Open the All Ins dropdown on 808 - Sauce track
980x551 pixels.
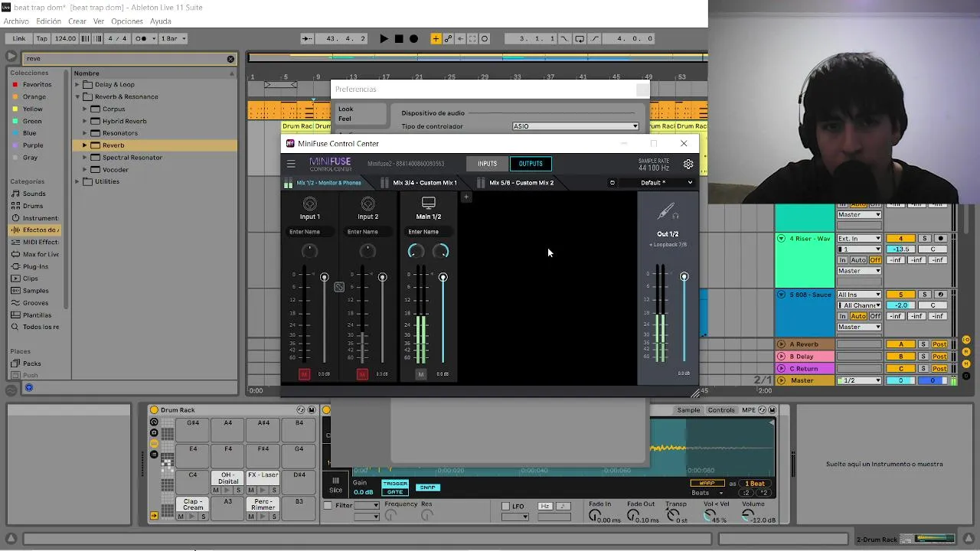(x=859, y=295)
